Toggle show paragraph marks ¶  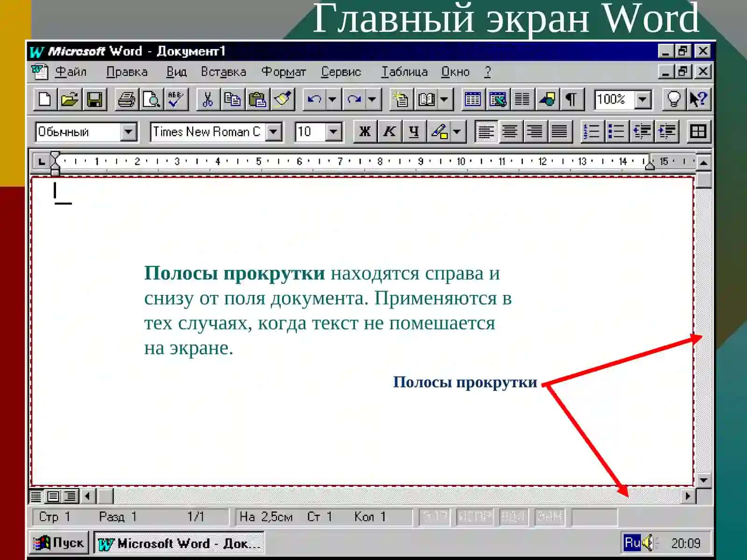(571, 99)
